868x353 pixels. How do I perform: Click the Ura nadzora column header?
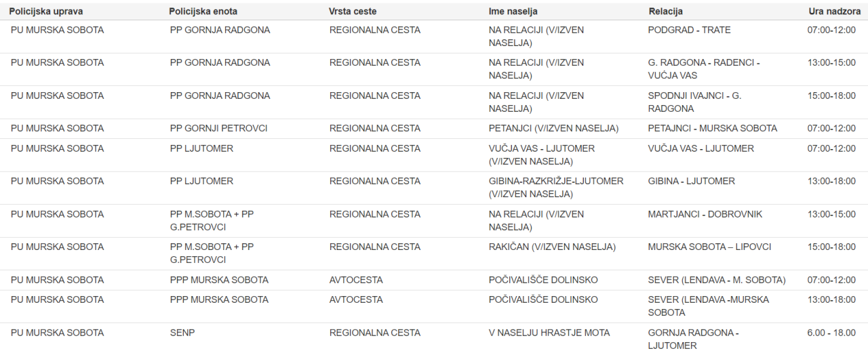click(x=834, y=12)
